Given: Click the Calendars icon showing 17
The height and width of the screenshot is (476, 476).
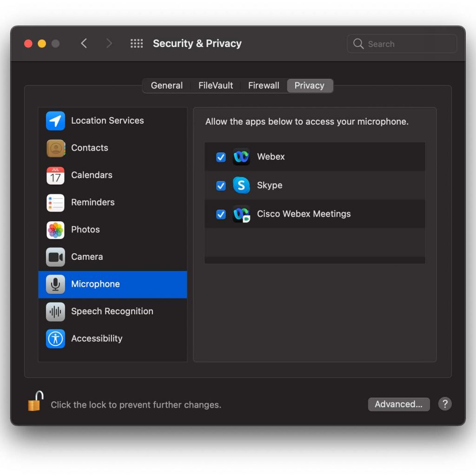Looking at the screenshot, I should coord(55,175).
